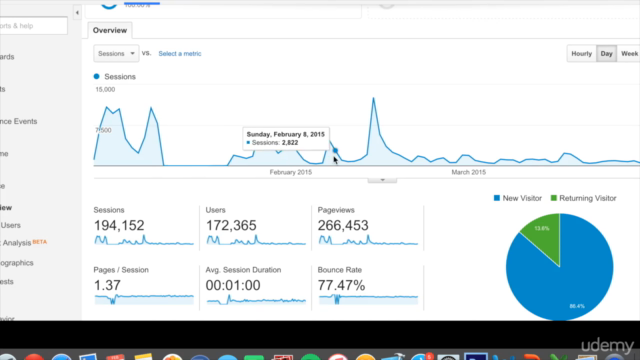Open the Xcode hammer icon in dock
Screen dimensions: 640x360
[x=393, y=357]
